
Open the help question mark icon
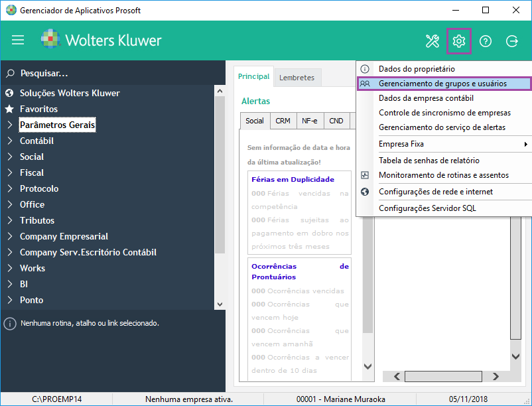485,41
